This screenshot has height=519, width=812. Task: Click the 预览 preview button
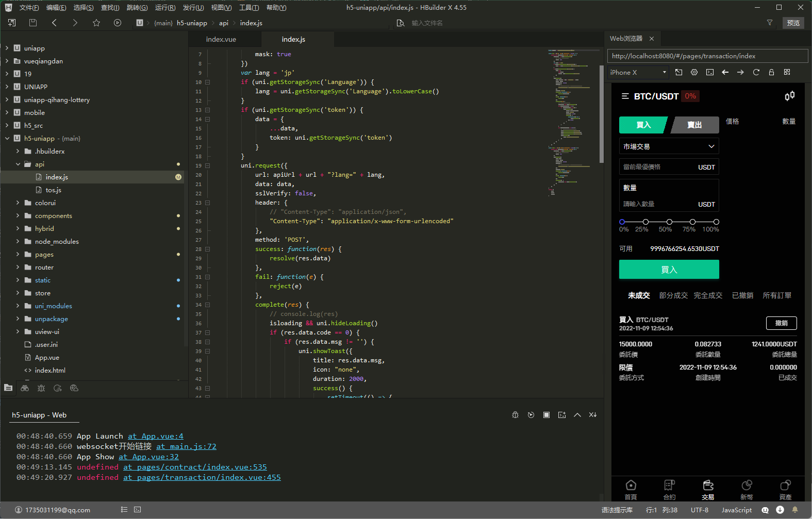(x=793, y=23)
